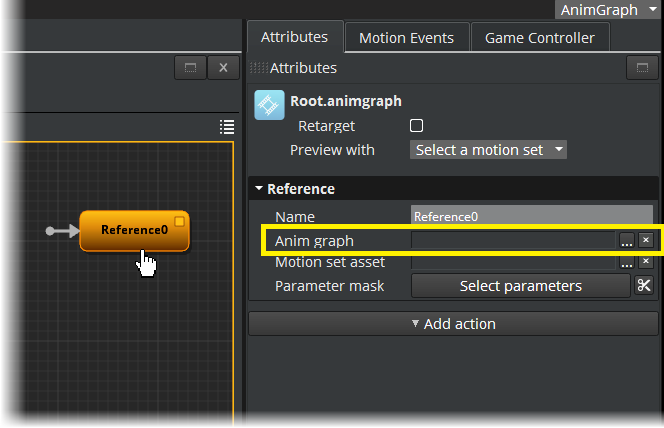Browse for Motion set asset file

pos(627,262)
